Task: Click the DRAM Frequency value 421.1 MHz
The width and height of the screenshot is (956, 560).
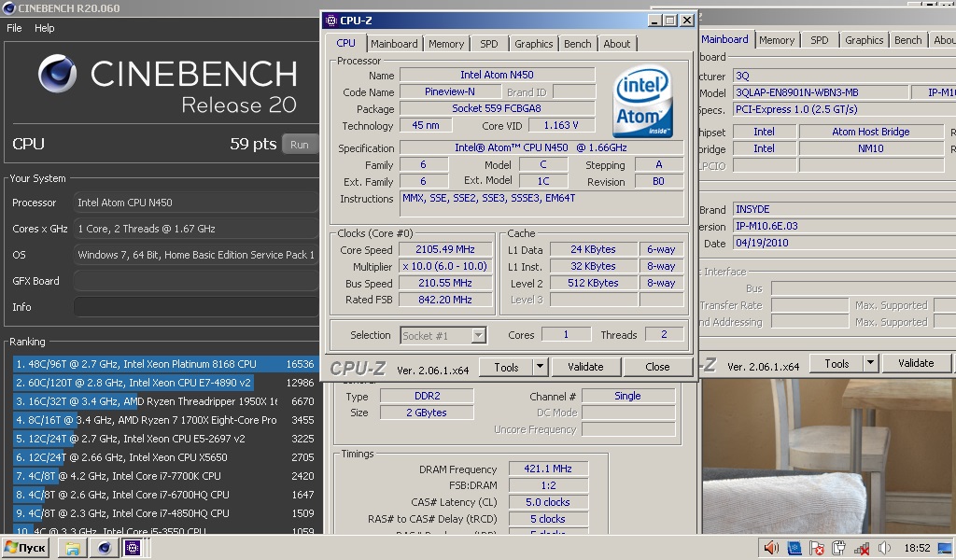Action: click(548, 469)
